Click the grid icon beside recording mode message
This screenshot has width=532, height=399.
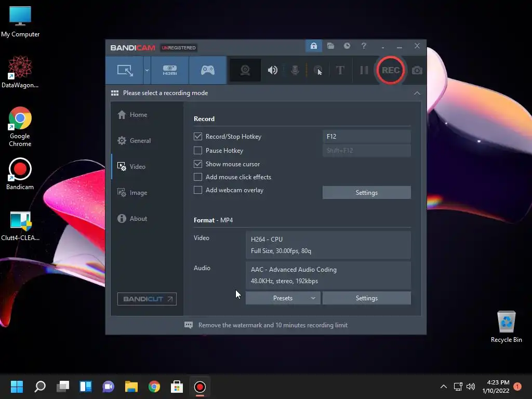115,93
